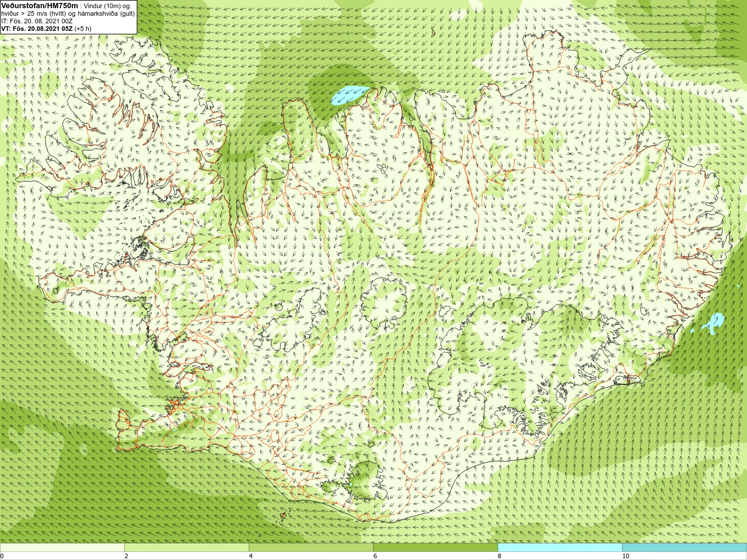Click the dark green 6–8 m/s legend swatch
This screenshot has height=560, width=747.
435,548
